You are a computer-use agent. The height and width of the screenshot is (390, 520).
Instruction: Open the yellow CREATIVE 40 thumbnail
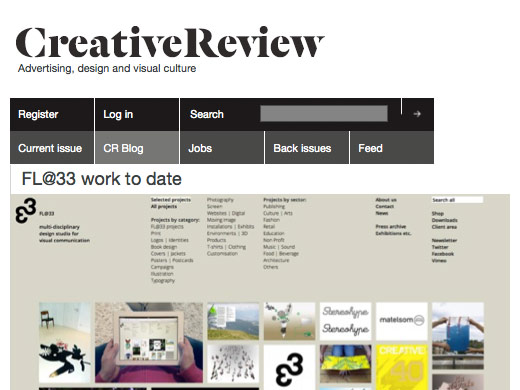click(x=402, y=367)
